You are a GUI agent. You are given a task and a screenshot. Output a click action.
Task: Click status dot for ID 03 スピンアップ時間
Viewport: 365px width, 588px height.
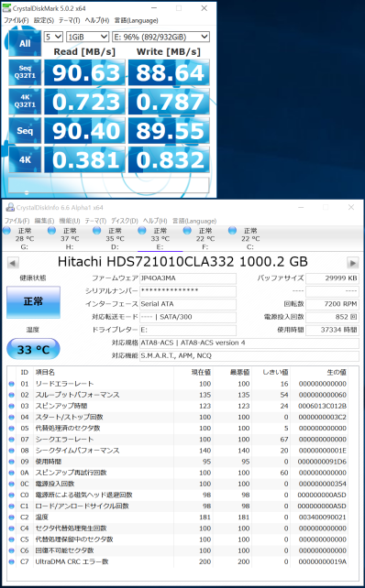11,406
